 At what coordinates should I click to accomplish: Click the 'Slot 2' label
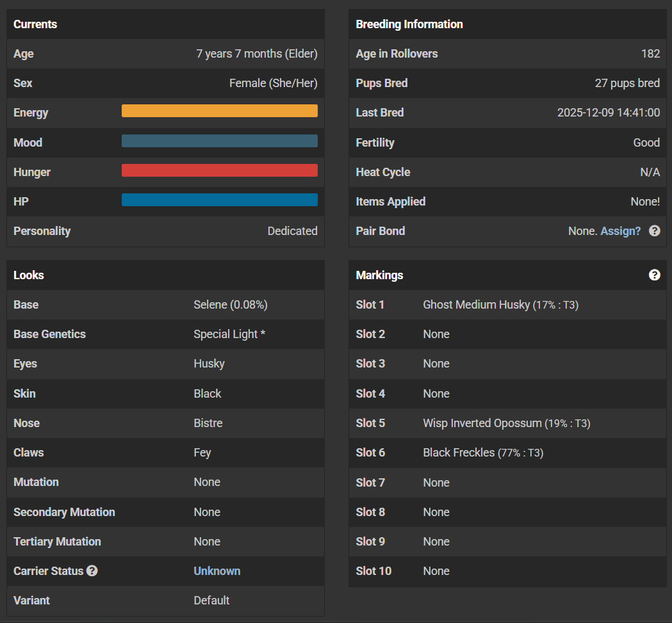(x=370, y=334)
